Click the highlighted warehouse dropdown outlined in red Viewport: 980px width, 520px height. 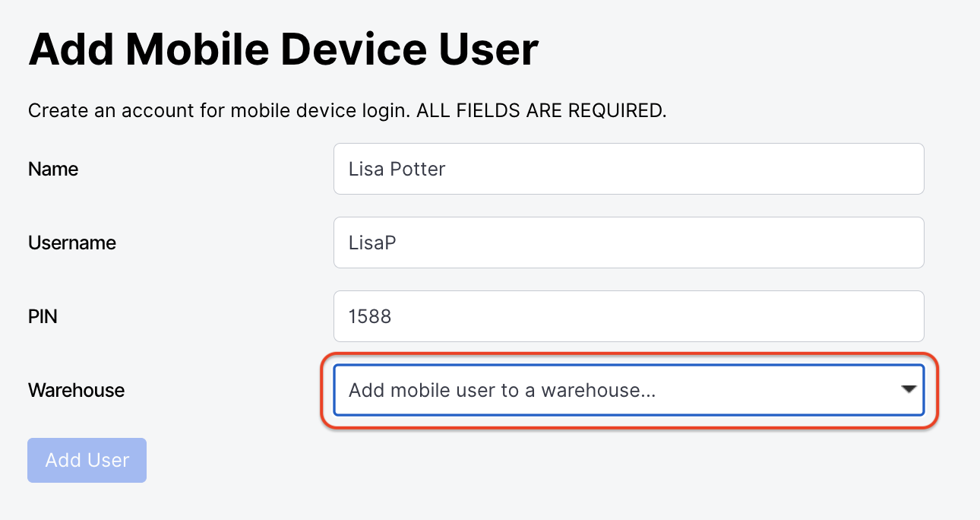pos(628,390)
